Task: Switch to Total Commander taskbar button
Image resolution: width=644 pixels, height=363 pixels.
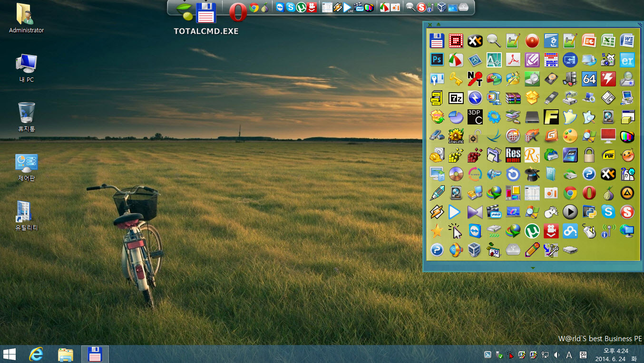Action: tap(95, 354)
